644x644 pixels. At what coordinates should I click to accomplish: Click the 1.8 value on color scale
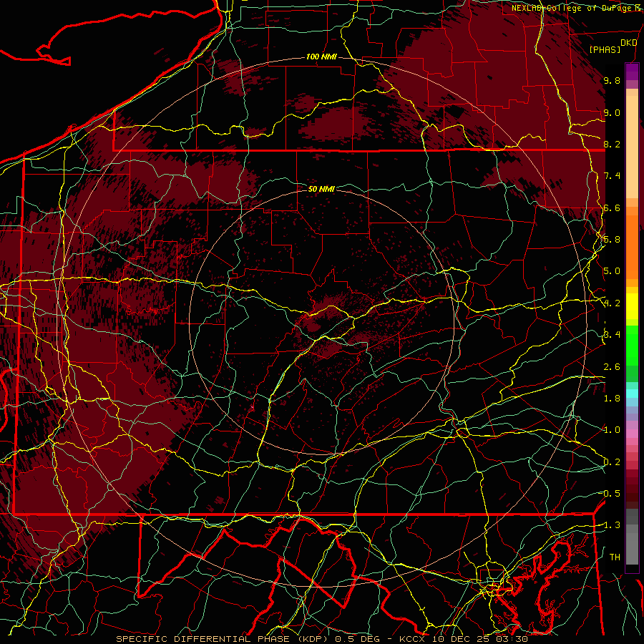[x=612, y=399]
